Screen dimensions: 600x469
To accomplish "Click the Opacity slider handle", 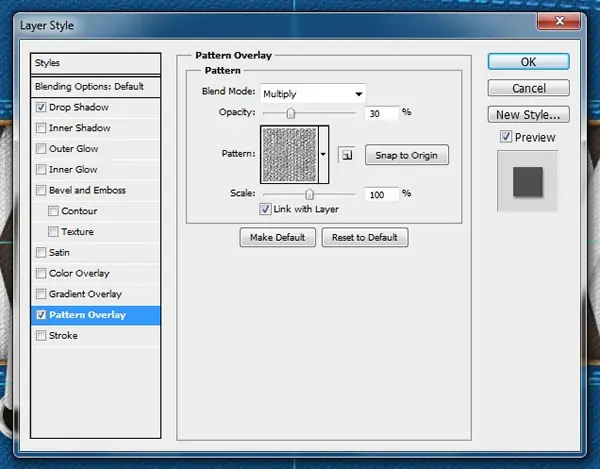I will tap(291, 113).
